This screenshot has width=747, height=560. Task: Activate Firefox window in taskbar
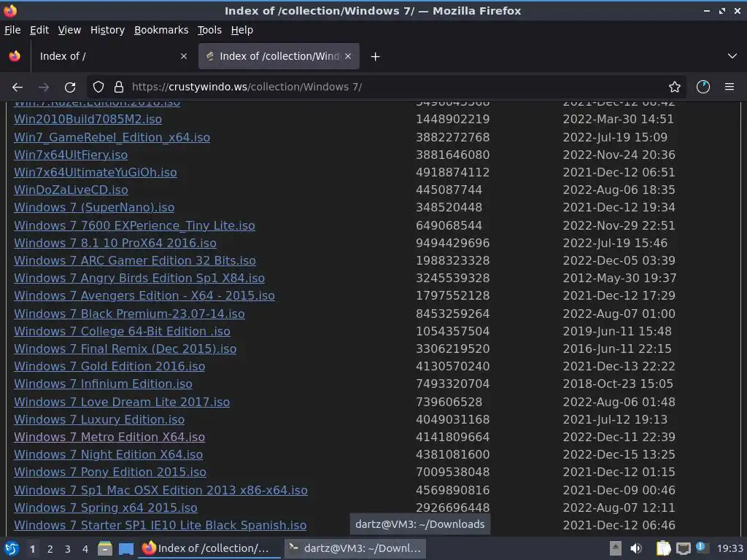click(x=209, y=548)
